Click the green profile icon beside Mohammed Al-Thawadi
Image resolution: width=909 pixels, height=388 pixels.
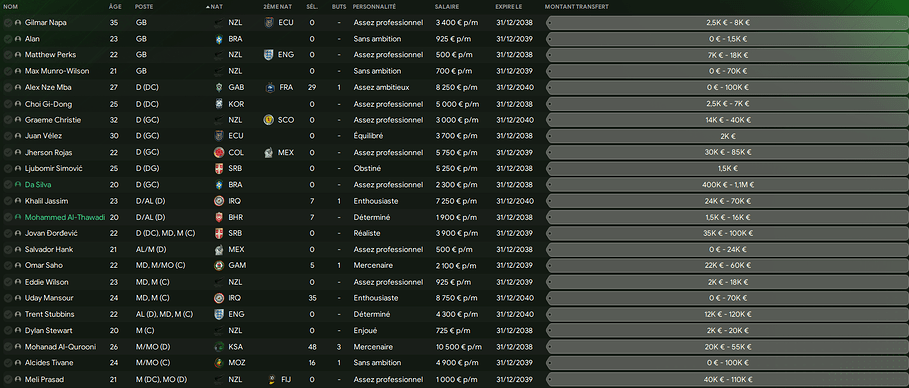(x=18, y=217)
